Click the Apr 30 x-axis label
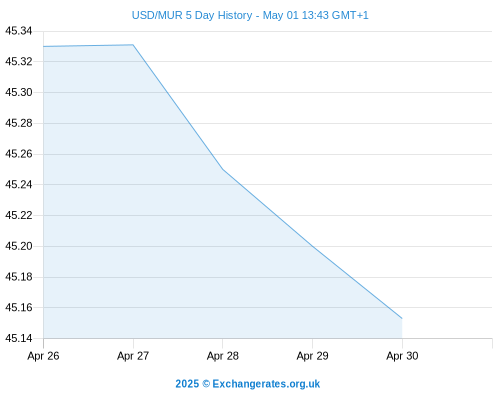The width and height of the screenshot is (495, 400). click(x=402, y=356)
